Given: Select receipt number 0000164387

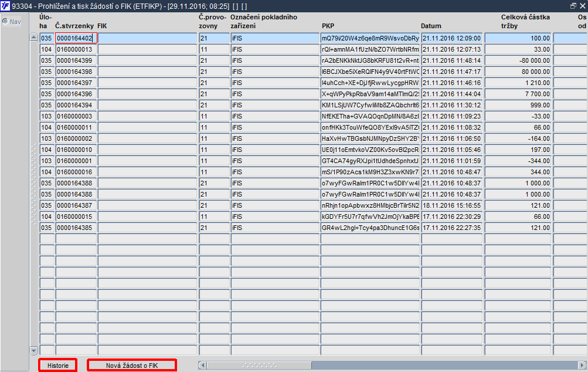Looking at the screenshot, I should (76, 205).
